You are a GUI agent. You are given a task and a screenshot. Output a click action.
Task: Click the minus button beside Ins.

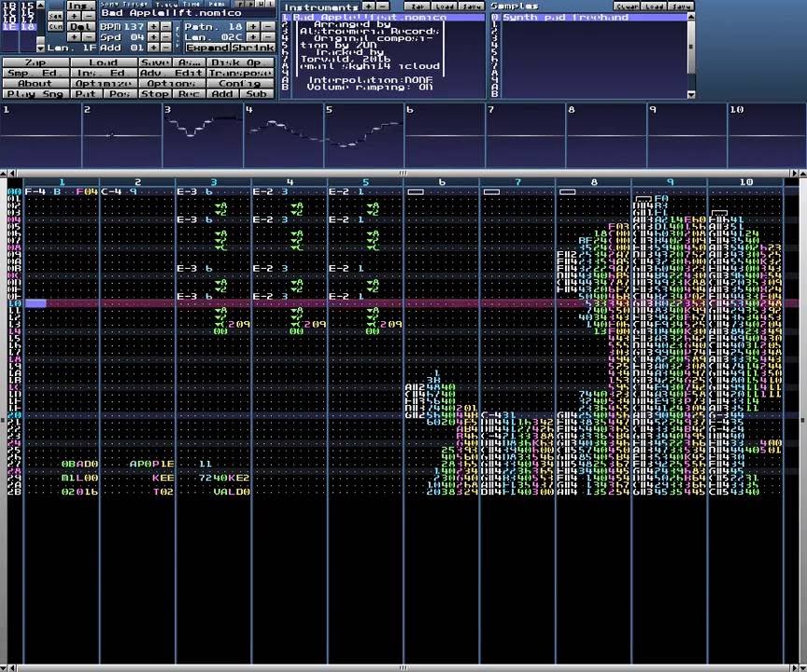89,17
